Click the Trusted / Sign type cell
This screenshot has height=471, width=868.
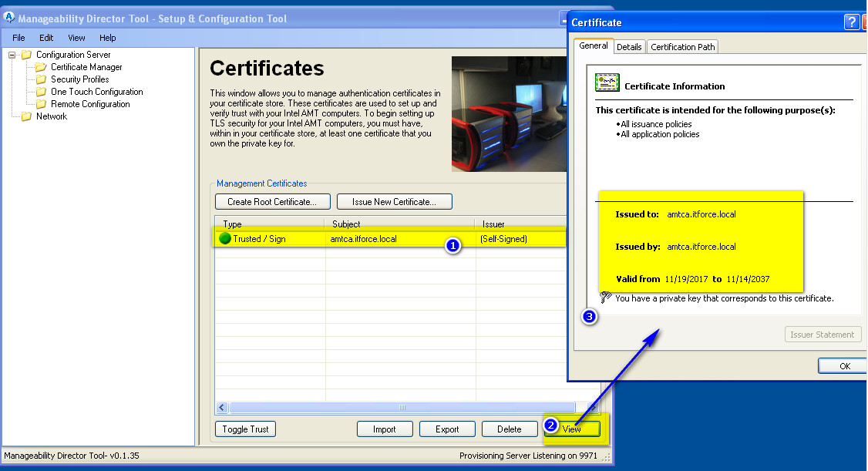coord(259,238)
